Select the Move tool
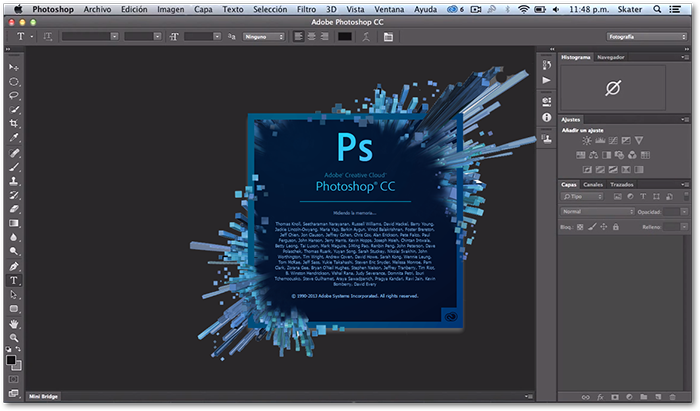This screenshot has width=700, height=411. pos(14,67)
